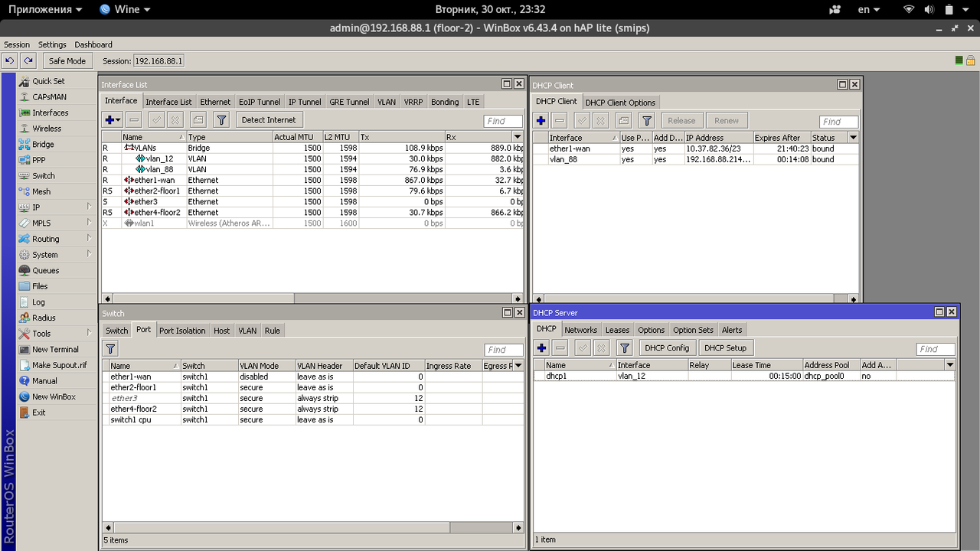Open column dropdown in DHCP Server table header
The image size is (980, 551).
point(949,365)
